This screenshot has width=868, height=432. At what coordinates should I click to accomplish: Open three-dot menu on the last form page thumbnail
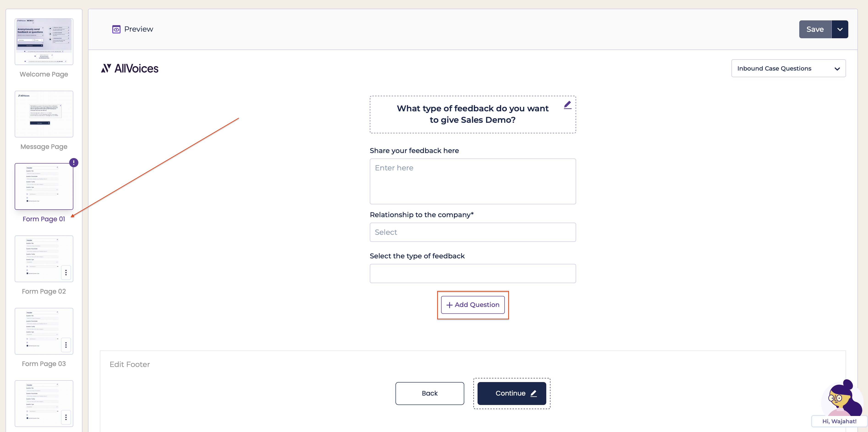pyautogui.click(x=66, y=417)
